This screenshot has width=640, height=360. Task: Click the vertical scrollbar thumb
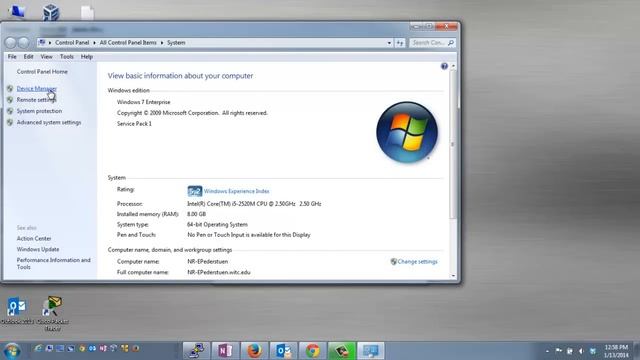[x=453, y=144]
